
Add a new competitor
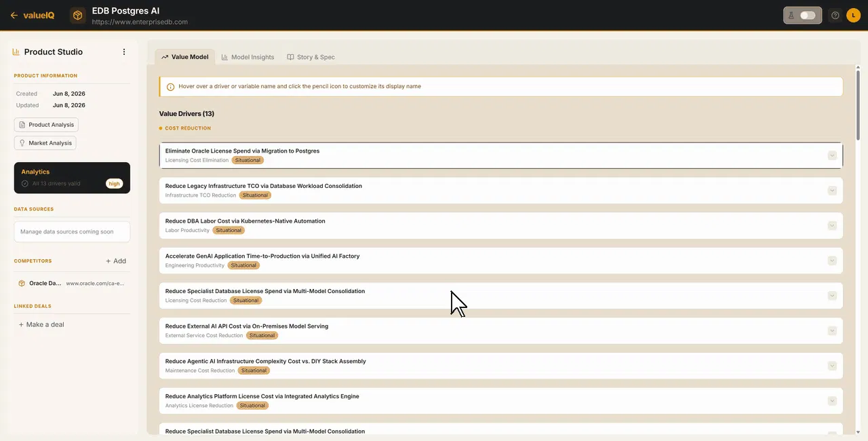pyautogui.click(x=116, y=261)
